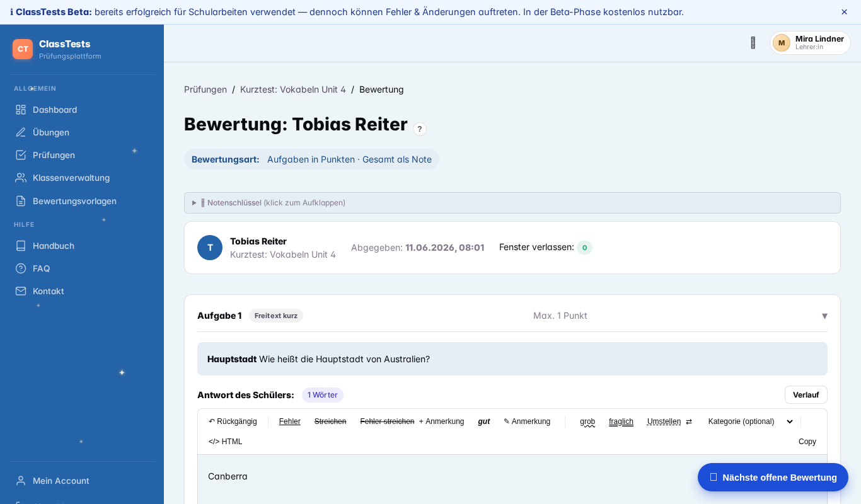Open Bewertungsvorlagen in the sidebar
The width and height of the screenshot is (861, 504).
[82, 201]
